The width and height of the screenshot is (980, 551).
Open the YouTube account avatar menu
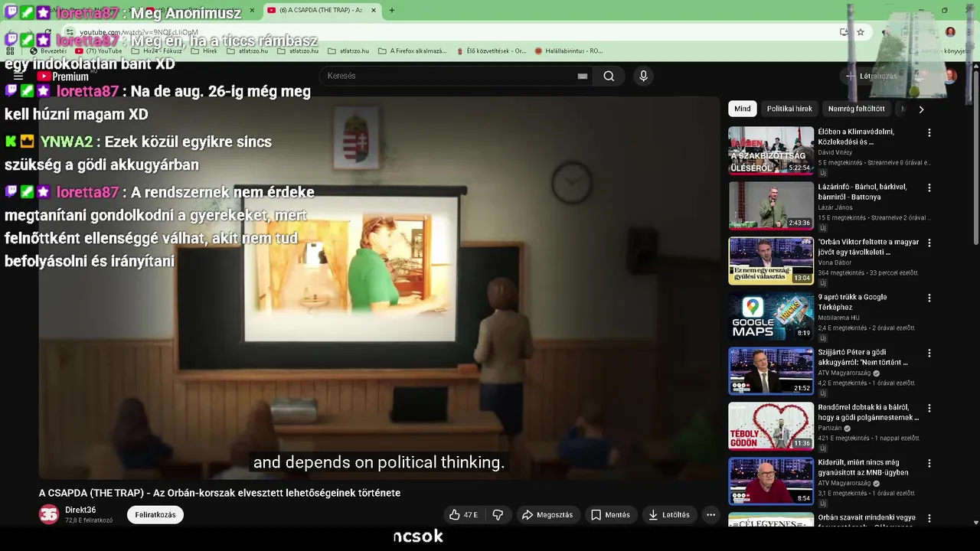[950, 76]
